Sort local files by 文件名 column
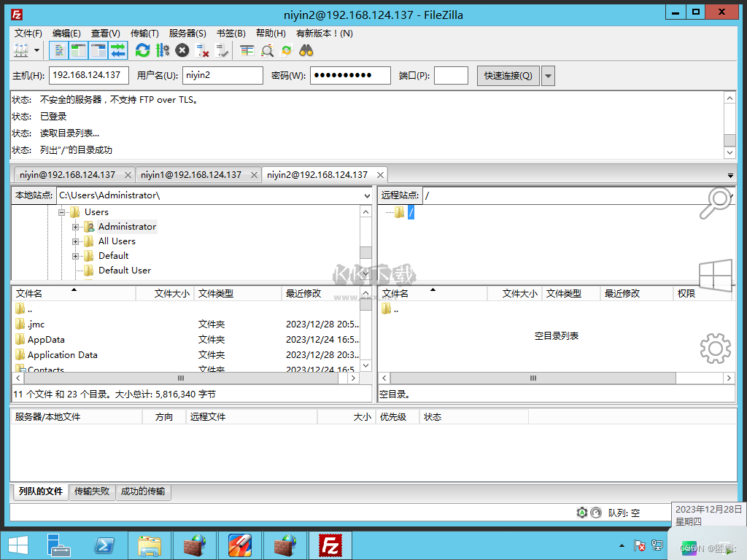Image resolution: width=747 pixels, height=560 pixels. pos(74,293)
